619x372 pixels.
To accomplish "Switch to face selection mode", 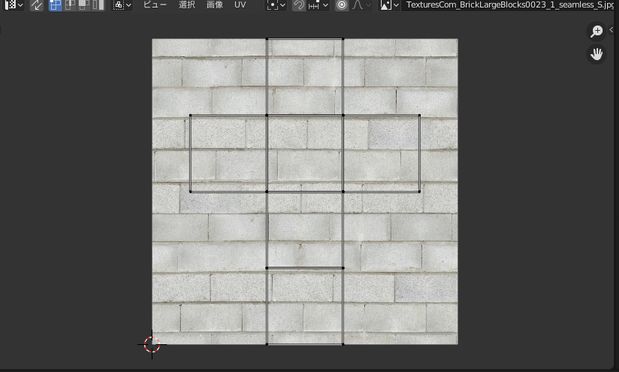I will pyautogui.click(x=83, y=5).
